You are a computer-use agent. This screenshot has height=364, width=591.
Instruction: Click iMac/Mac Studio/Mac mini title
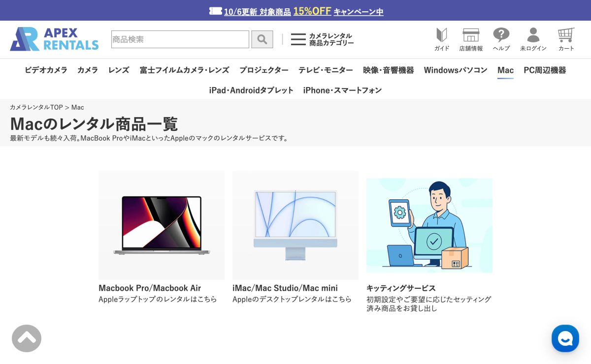pyautogui.click(x=285, y=288)
